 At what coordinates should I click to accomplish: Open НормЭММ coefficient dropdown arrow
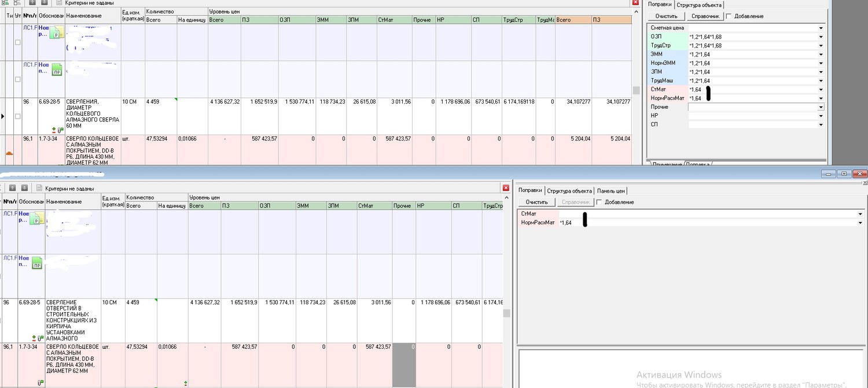point(821,63)
